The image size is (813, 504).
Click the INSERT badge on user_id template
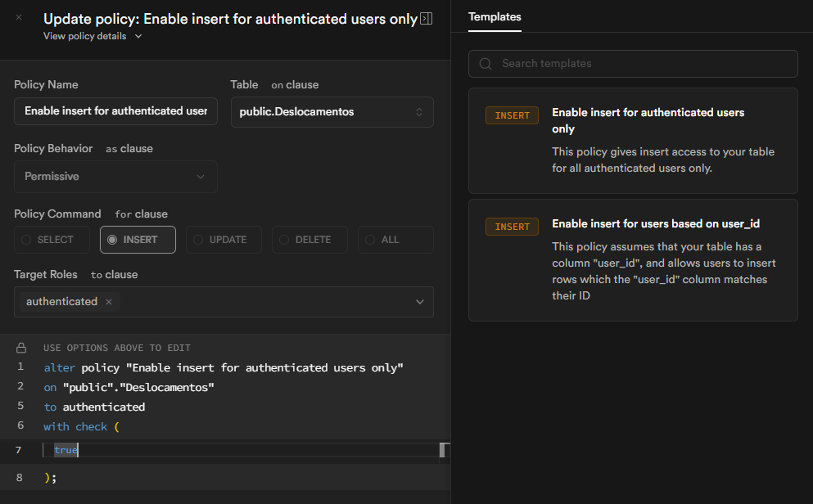[x=513, y=227]
